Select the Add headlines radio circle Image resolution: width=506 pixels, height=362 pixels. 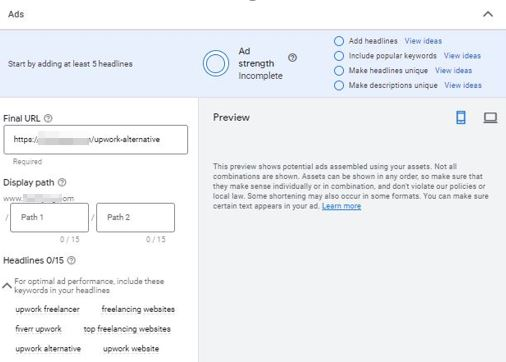(x=339, y=41)
